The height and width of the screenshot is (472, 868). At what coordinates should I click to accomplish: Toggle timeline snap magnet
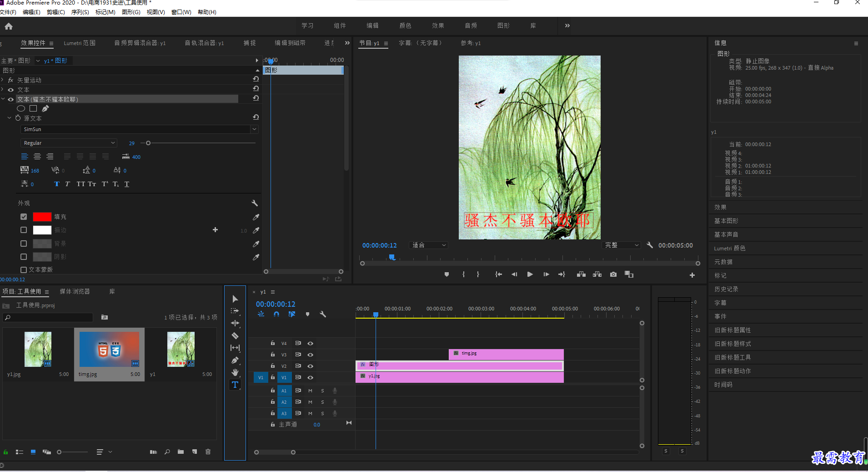pyautogui.click(x=276, y=314)
